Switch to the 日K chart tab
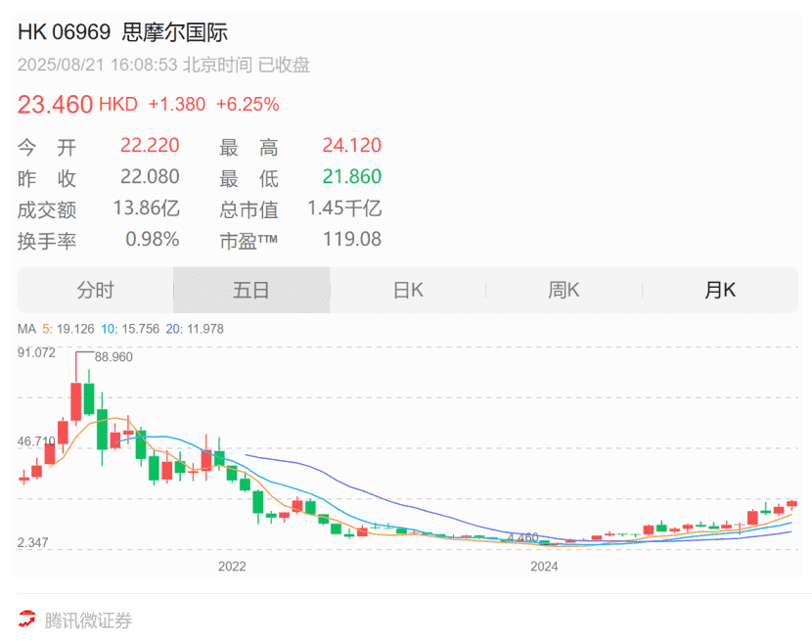Image resolution: width=812 pixels, height=644 pixels. pyautogui.click(x=407, y=290)
